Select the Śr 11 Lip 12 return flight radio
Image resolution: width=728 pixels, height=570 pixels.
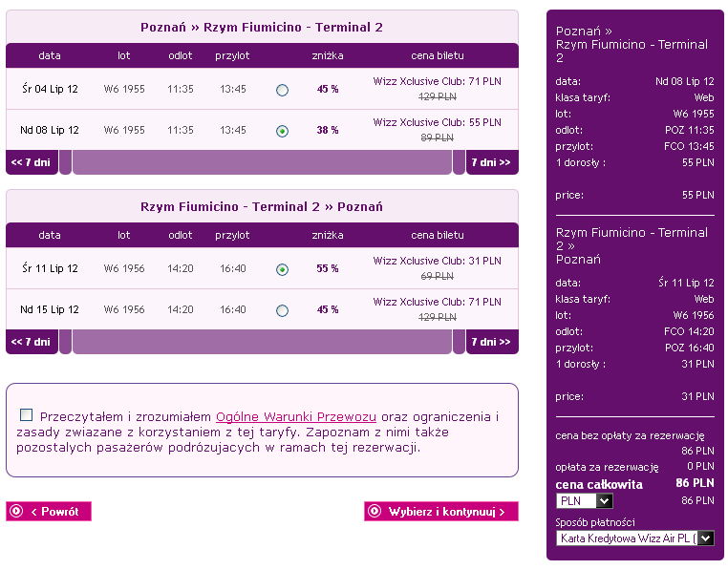click(282, 269)
